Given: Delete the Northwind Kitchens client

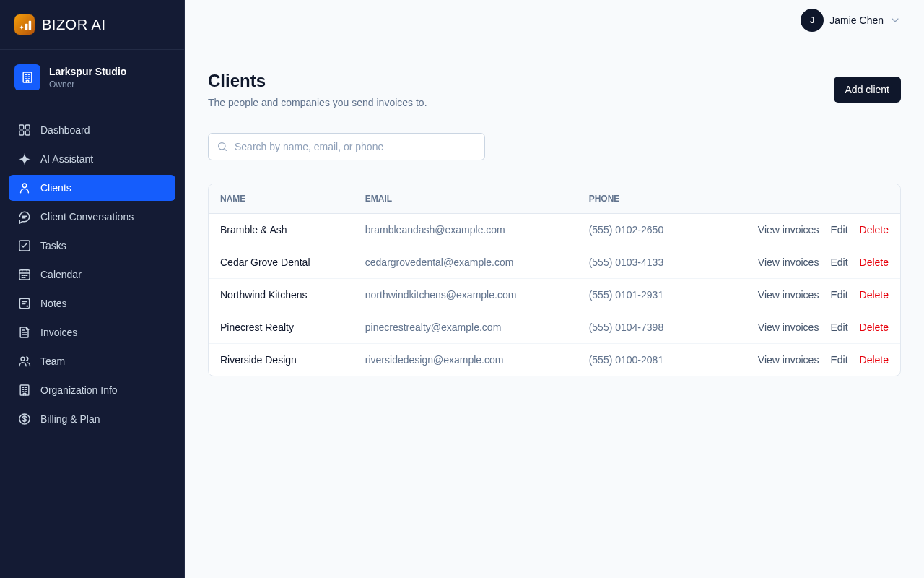Looking at the screenshot, I should (x=874, y=295).
